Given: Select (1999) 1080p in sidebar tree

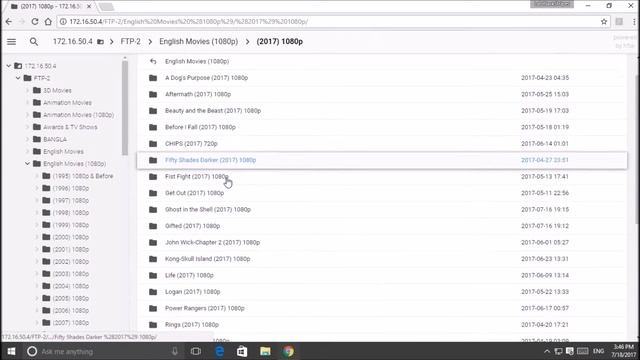Looking at the screenshot, I should tap(71, 225).
